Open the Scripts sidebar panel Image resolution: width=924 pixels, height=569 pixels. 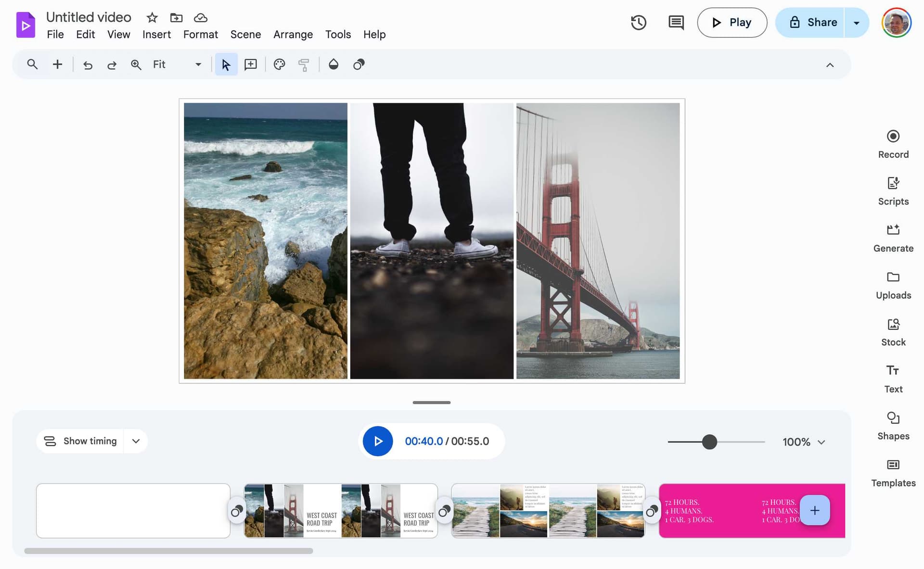(893, 191)
